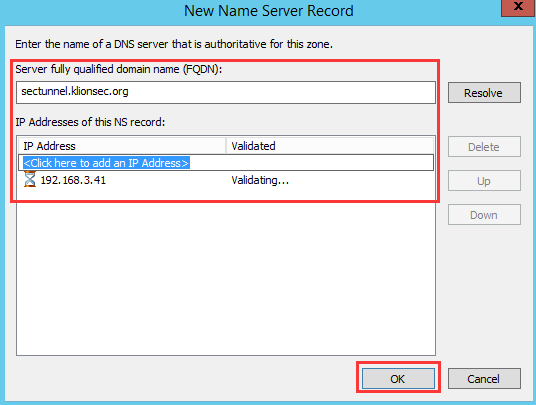Click the dialog title New Name Server Record
The height and width of the screenshot is (405, 536).
269,11
